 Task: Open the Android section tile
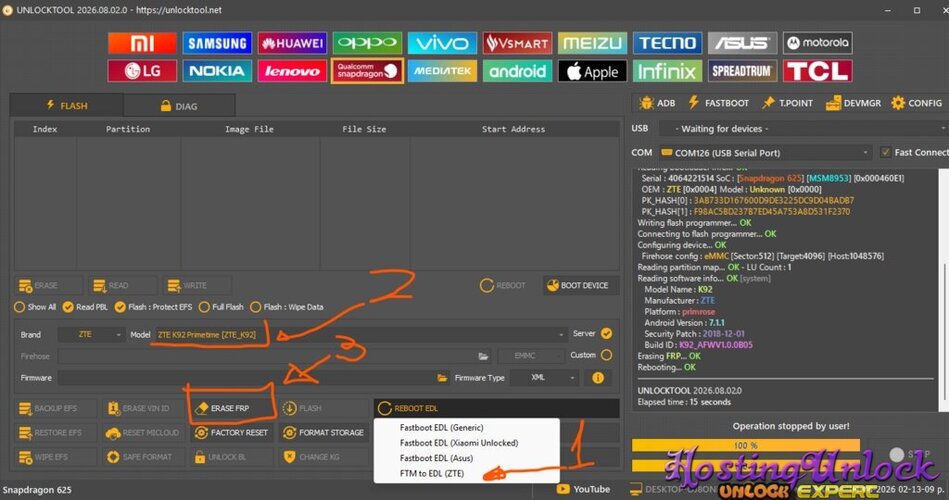point(517,71)
